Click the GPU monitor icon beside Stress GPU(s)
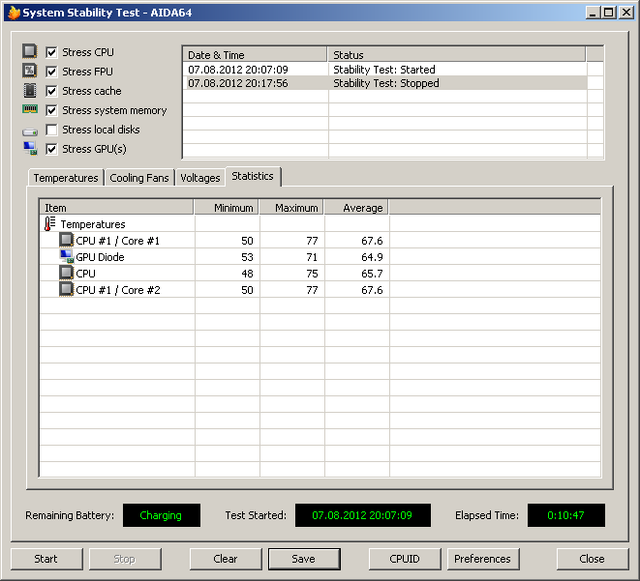Image resolution: width=640 pixels, height=581 pixels. tap(30, 149)
